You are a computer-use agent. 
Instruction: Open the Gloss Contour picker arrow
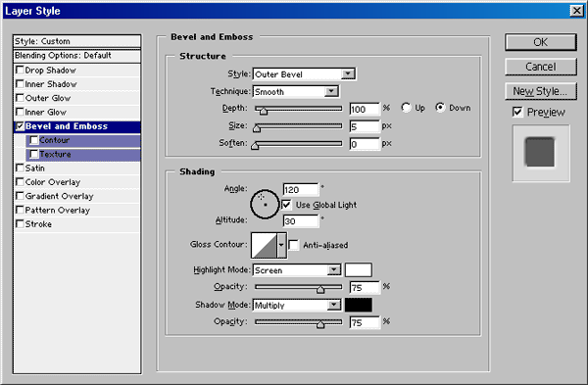coord(281,245)
